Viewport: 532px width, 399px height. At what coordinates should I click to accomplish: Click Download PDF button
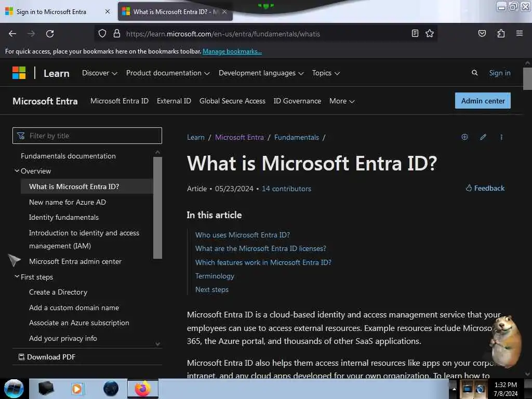pos(47,357)
